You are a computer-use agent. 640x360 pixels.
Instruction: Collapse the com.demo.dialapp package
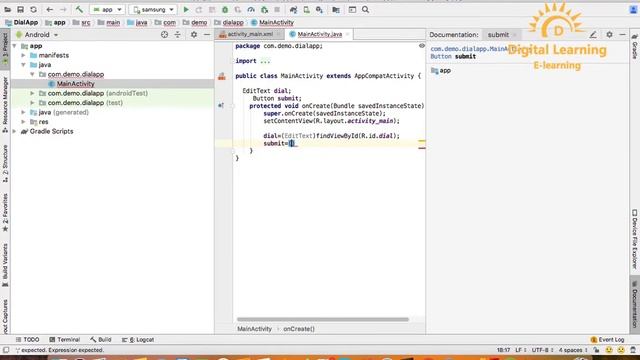32,74
